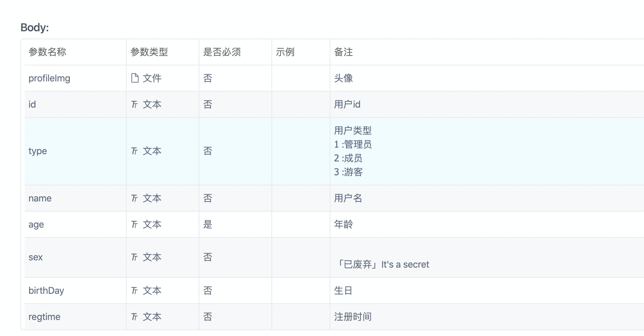Viewport: 644px width, 336px height.
Task: Click the 用户类型 remark for type
Action: pos(353,130)
